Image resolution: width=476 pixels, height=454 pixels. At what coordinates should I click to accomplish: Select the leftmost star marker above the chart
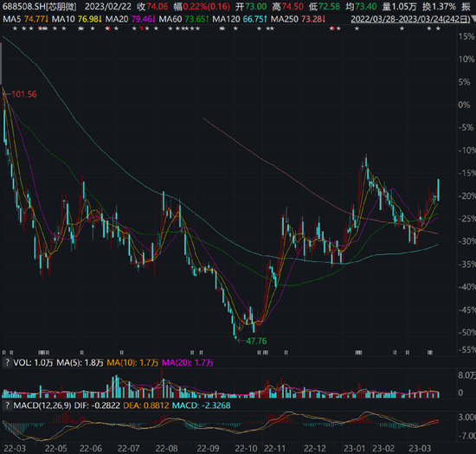[x=15, y=29]
